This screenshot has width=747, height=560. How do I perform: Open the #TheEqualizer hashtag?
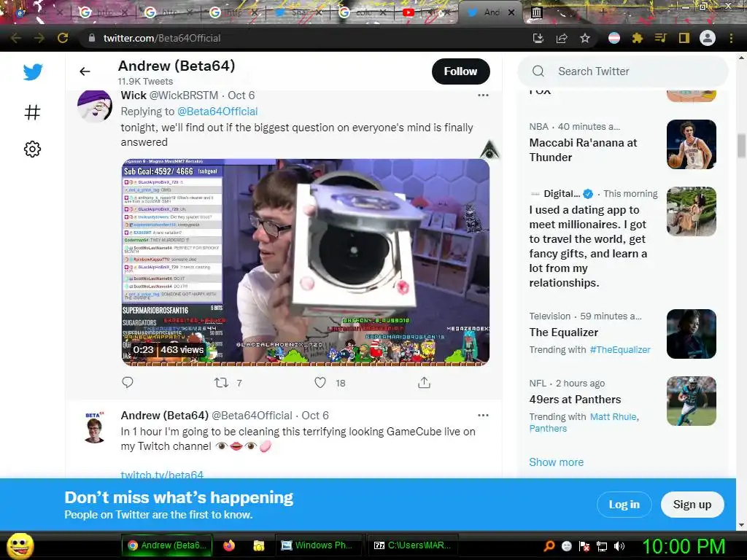pyautogui.click(x=620, y=349)
